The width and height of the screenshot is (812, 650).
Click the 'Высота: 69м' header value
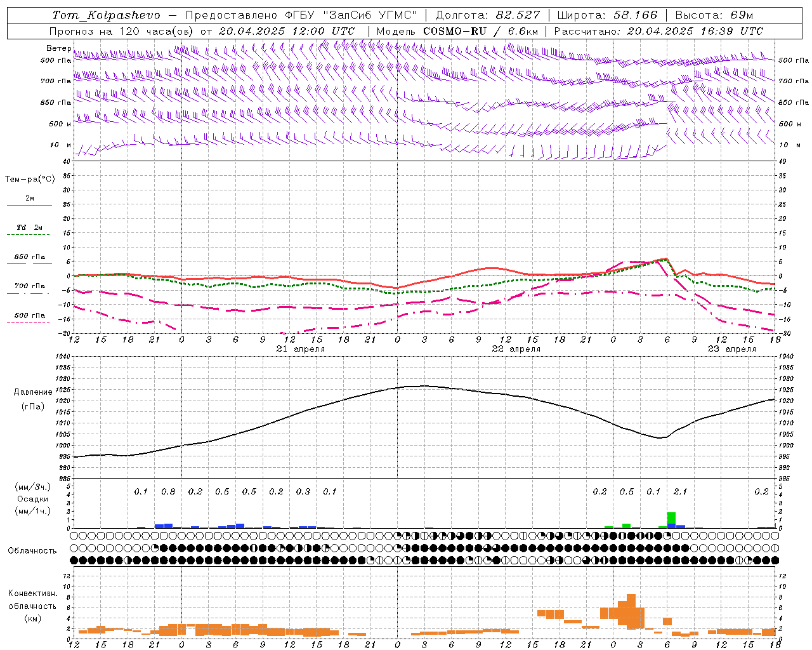pyautogui.click(x=714, y=15)
